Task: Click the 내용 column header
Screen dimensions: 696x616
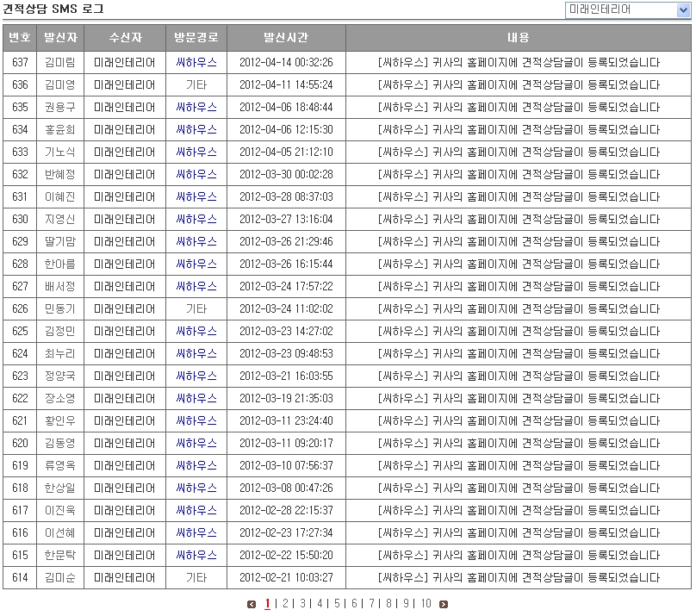Action: (519, 38)
